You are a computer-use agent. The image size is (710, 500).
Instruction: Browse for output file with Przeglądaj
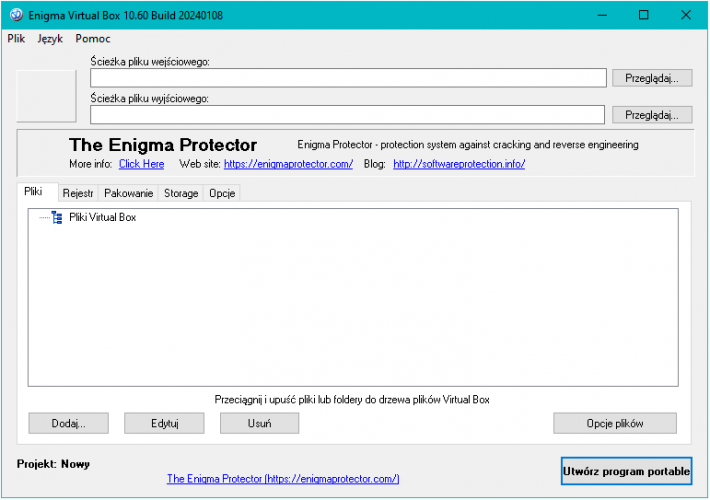point(652,115)
